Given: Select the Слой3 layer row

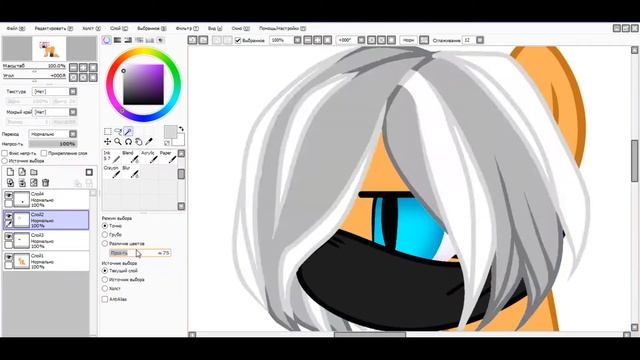Looking at the screenshot, I should coord(46,241).
